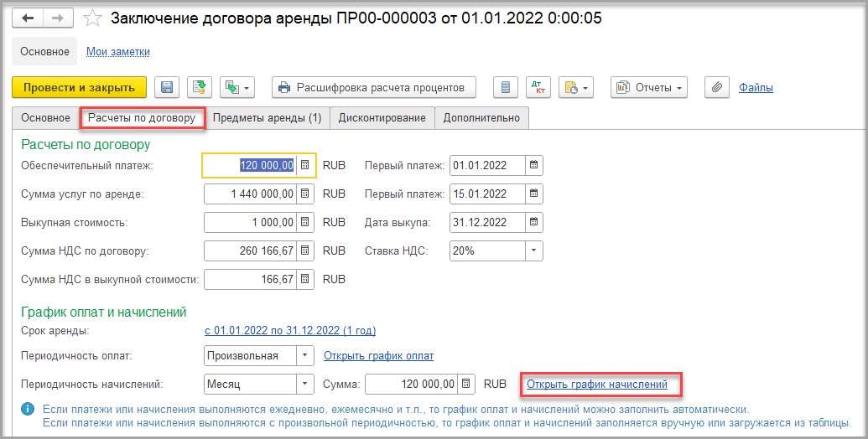Click Провести и закрыть button
This screenshot has width=868, height=439.
tap(79, 87)
